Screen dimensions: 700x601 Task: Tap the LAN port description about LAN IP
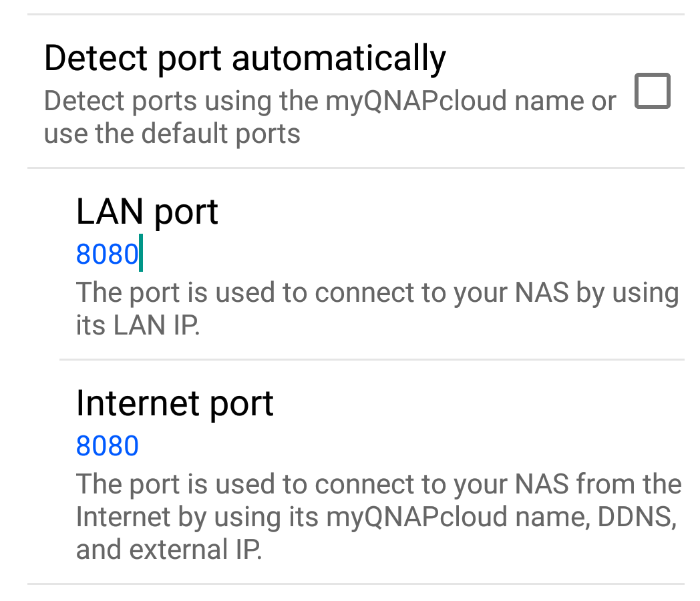point(377,309)
